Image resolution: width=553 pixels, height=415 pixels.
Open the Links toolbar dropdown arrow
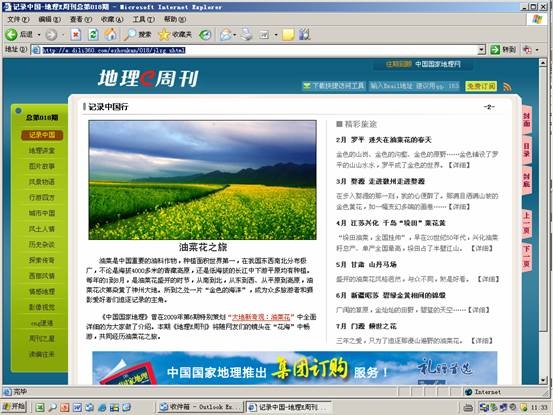(x=537, y=50)
